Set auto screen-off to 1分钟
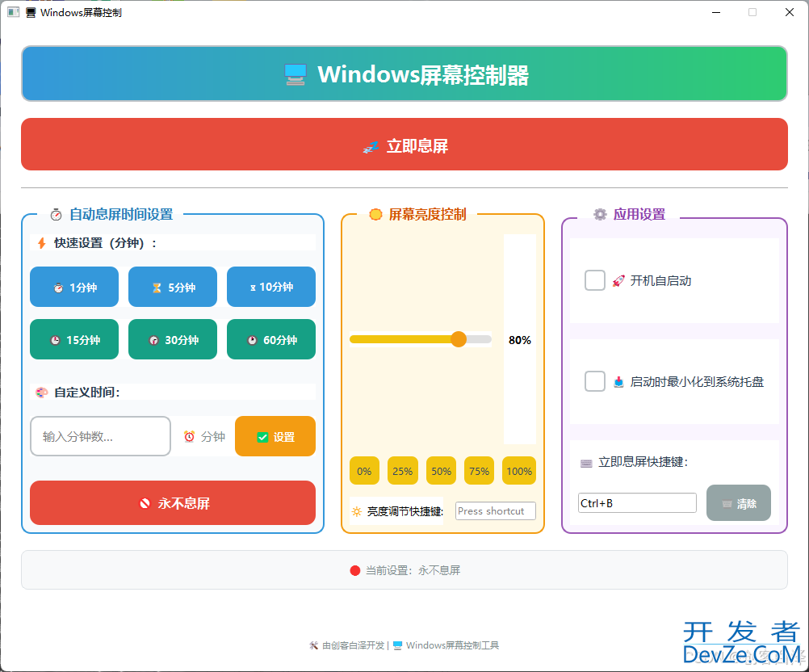 [x=74, y=287]
